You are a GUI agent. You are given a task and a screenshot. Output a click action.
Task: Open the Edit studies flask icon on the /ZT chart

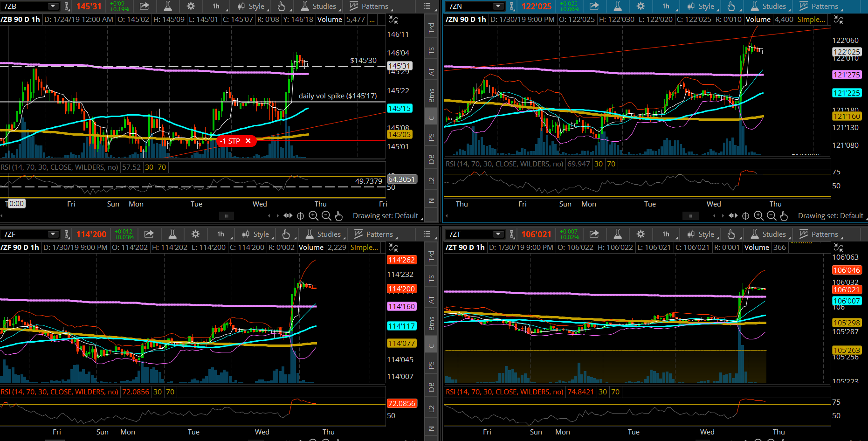click(618, 234)
